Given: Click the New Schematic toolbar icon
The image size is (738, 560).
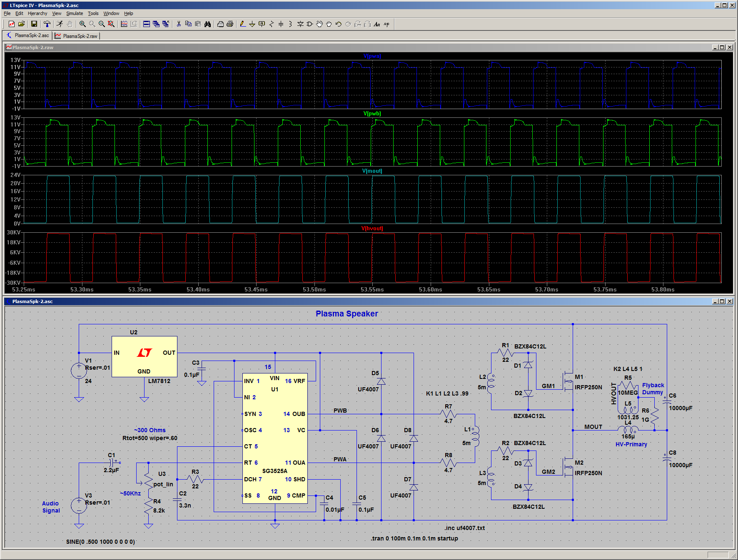Looking at the screenshot, I should pos(12,24).
